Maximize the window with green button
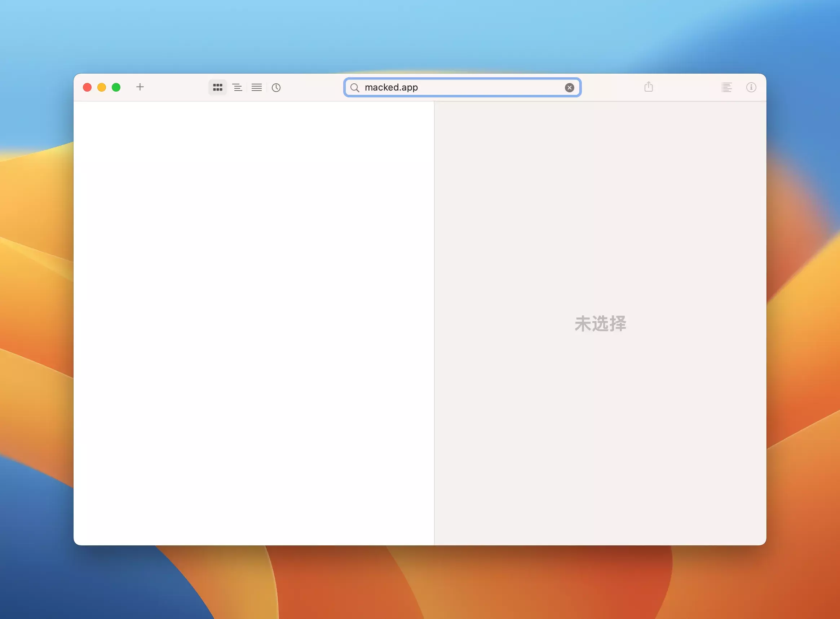 point(116,87)
